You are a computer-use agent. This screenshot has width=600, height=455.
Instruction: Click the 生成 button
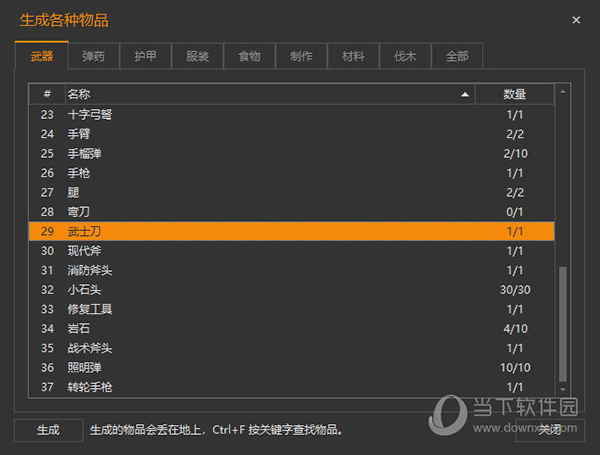49,430
